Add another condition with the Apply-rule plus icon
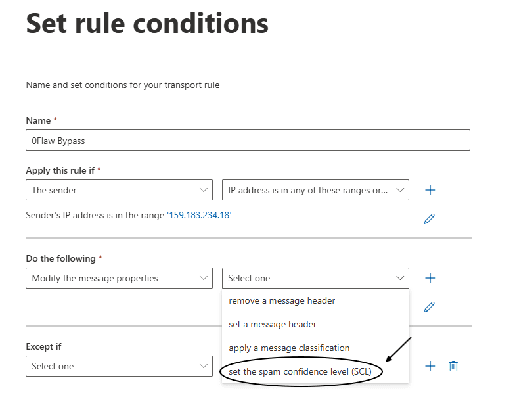Viewport: 513px width, 420px height. 430,190
